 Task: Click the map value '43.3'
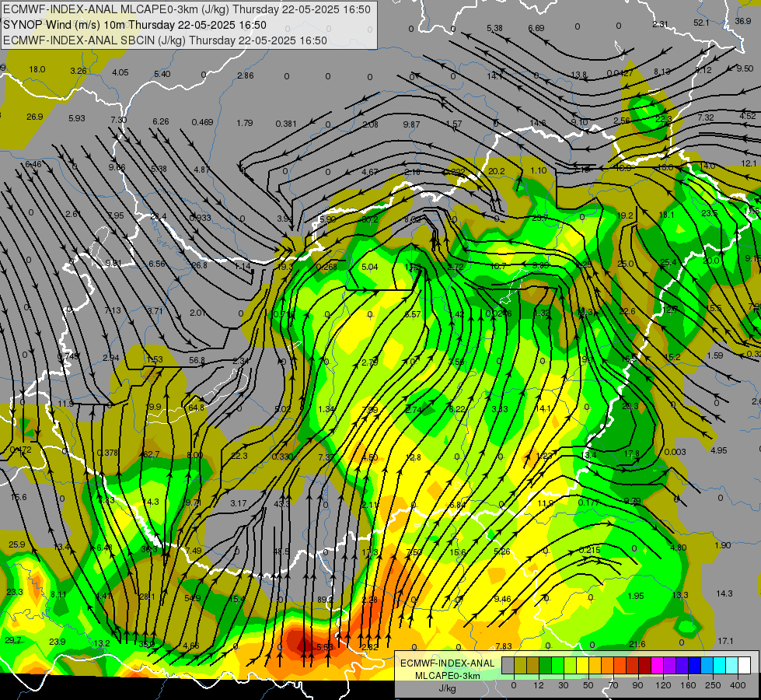[x=281, y=504]
